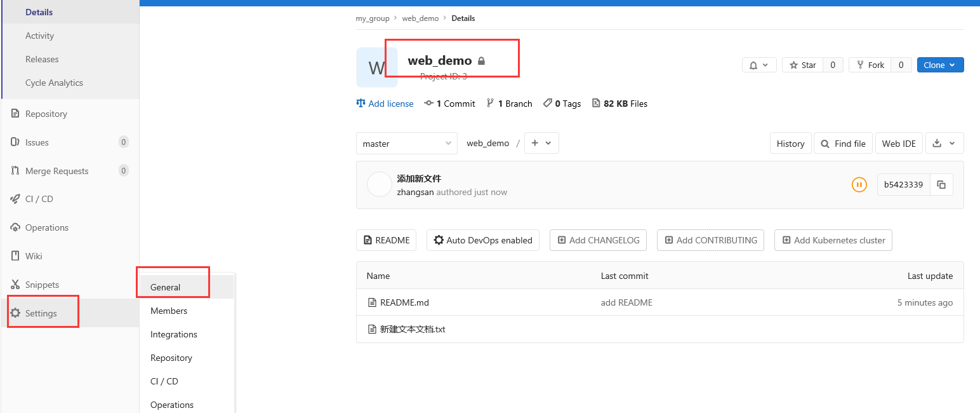Click my_group in the breadcrumb
The image size is (980, 413).
coord(373,18)
